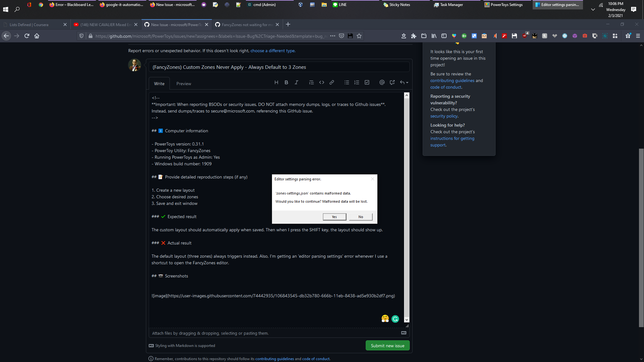Insert an unordered bullet list
644x362 pixels.
347,82
